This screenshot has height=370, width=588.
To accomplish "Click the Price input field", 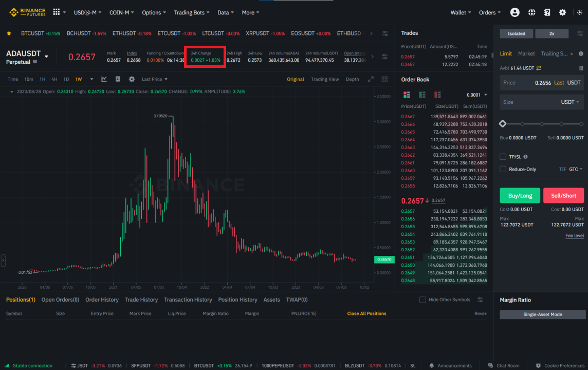I will [542, 82].
